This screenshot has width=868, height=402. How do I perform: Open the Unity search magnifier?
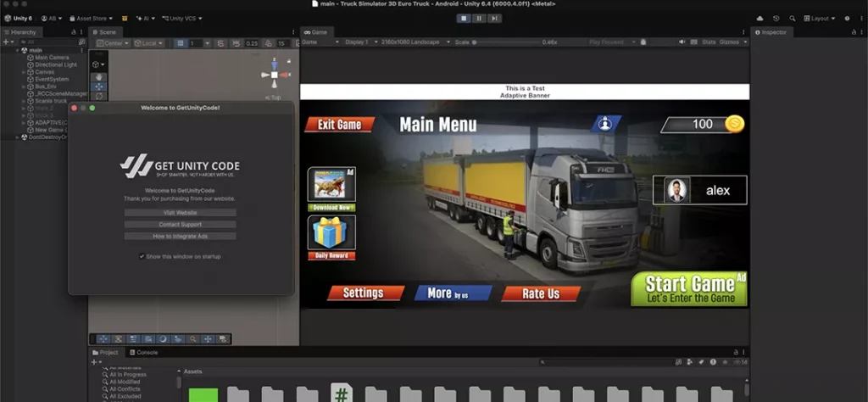click(793, 19)
